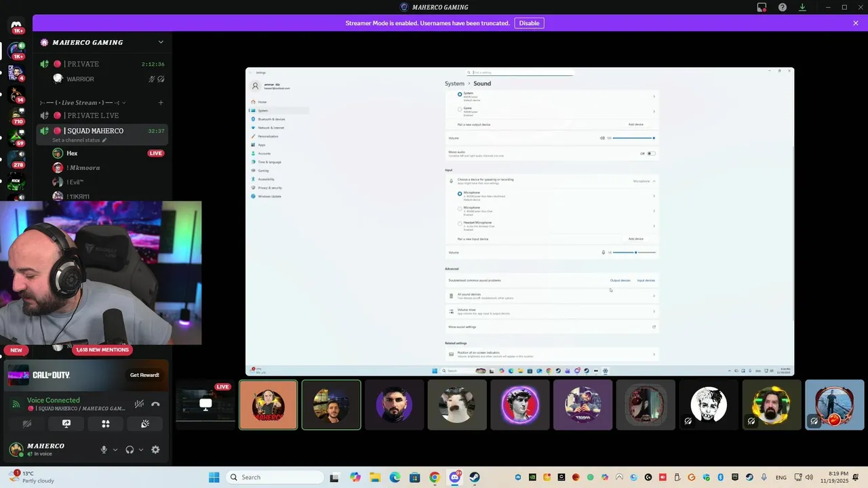Select the white cat avatar participant tile
The width and height of the screenshot is (868, 488).
(457, 405)
